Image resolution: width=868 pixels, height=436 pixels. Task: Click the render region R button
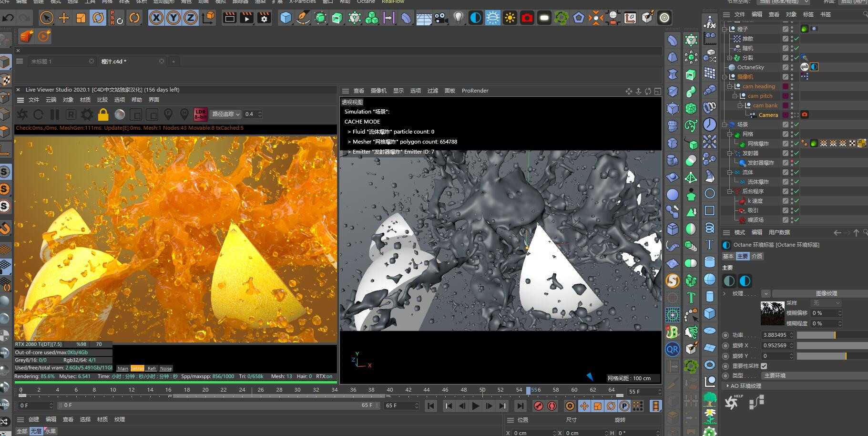(x=71, y=114)
